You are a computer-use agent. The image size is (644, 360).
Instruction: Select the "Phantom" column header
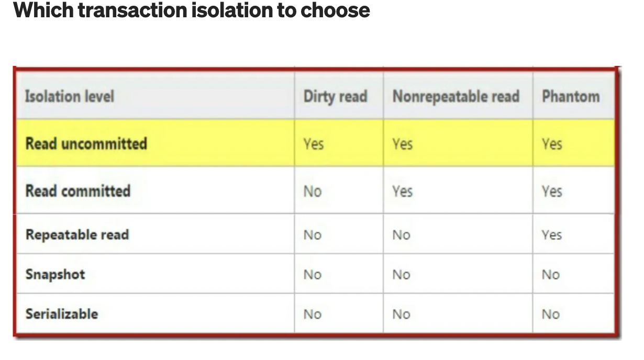(x=570, y=96)
